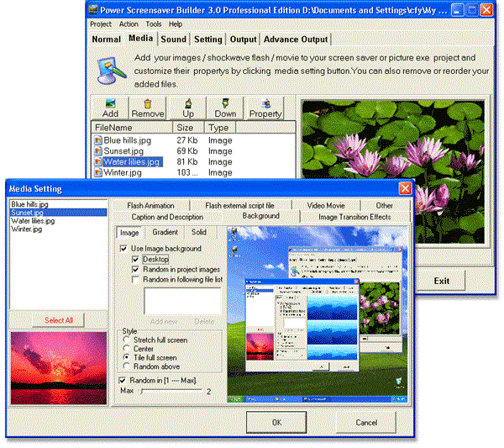Image resolution: width=504 pixels, height=448 pixels.
Task: Move the file down with the Down button
Action: [x=225, y=108]
